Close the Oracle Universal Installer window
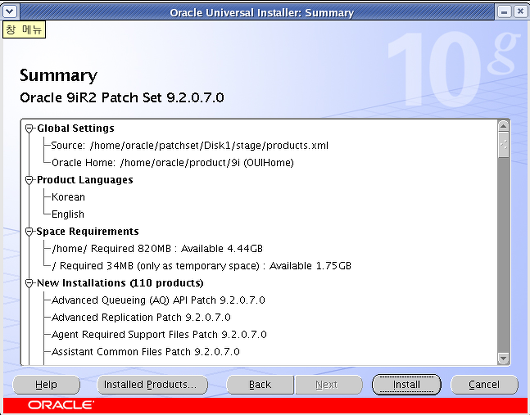 tap(520, 12)
